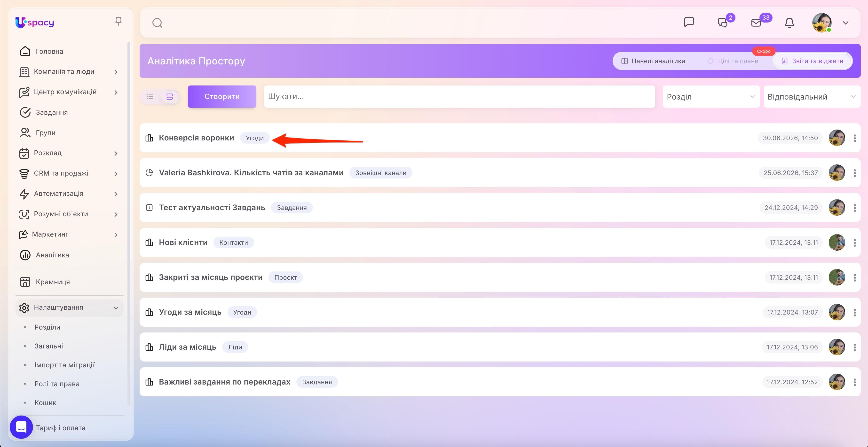The image size is (868, 447).
Task: Open the chat bubble icon in header
Action: point(689,22)
